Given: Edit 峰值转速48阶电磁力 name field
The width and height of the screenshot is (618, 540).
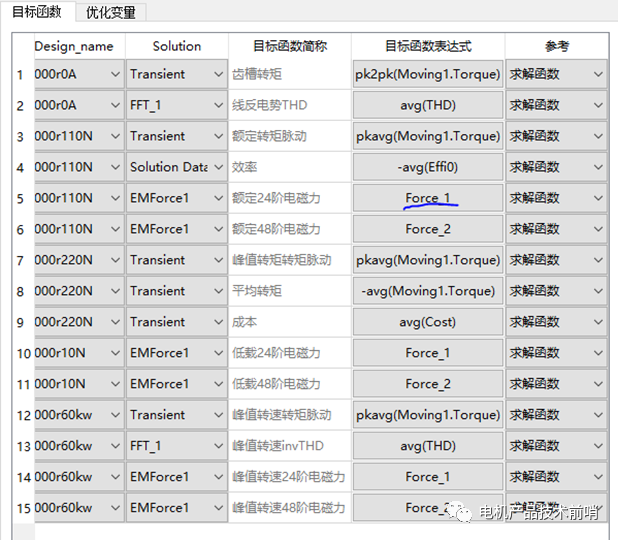Looking at the screenshot, I should click(290, 508).
